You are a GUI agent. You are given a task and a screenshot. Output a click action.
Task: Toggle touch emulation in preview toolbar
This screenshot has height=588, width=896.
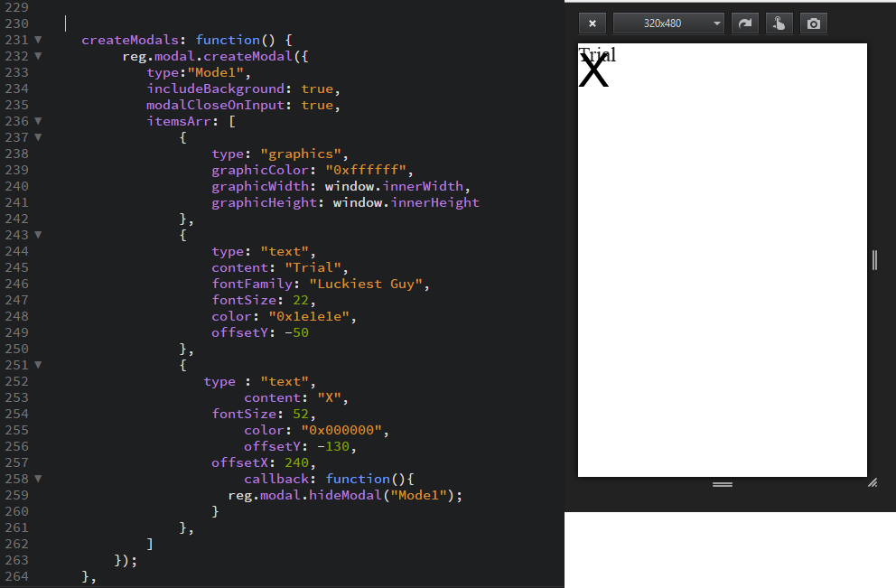click(x=779, y=23)
